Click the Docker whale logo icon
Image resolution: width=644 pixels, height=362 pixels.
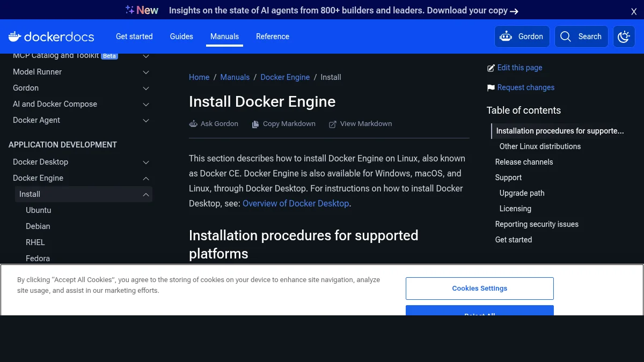15,36
